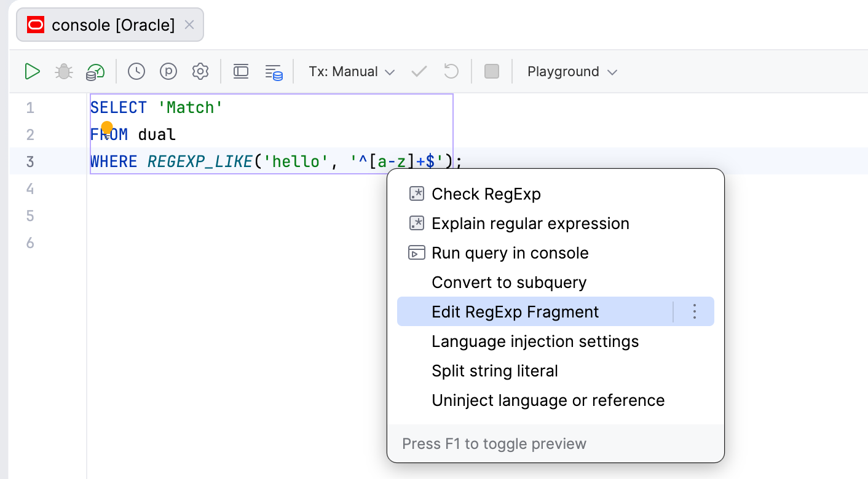The height and width of the screenshot is (479, 868).
Task: Click the WHERE keyword on line 3
Action: click(x=114, y=162)
